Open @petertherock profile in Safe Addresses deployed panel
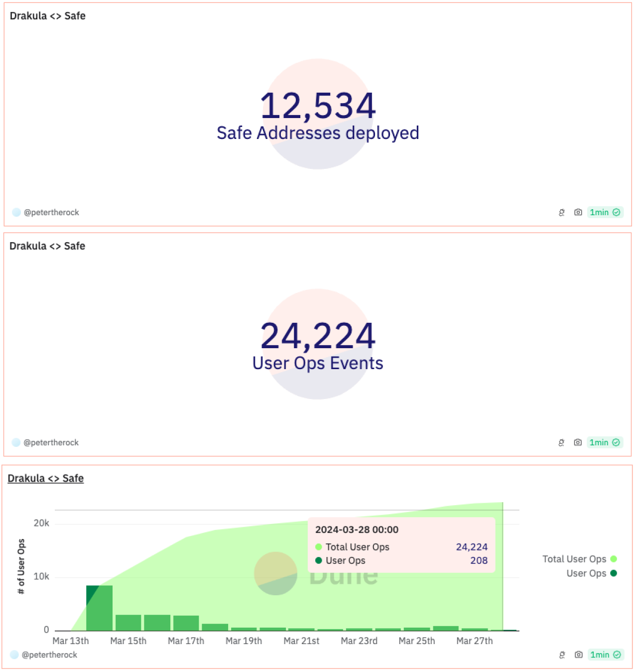The image size is (639, 672). (51, 212)
